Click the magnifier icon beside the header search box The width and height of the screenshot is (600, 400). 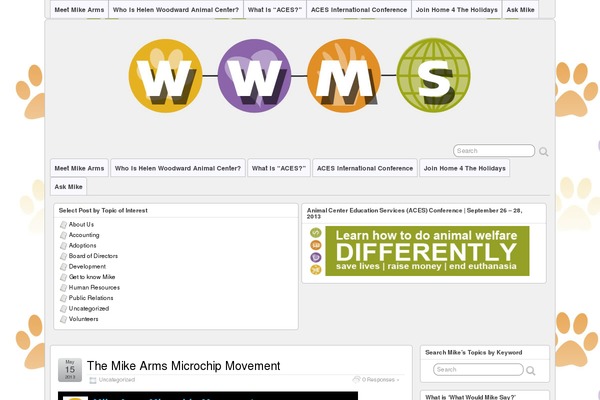[543, 152]
